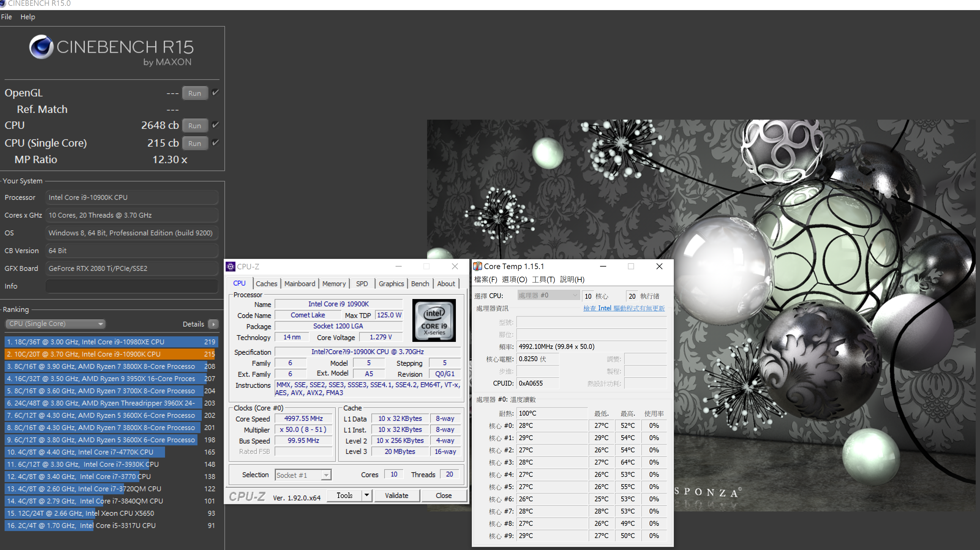
Task: Click core #3 max temperature 64°C
Action: pos(628,462)
